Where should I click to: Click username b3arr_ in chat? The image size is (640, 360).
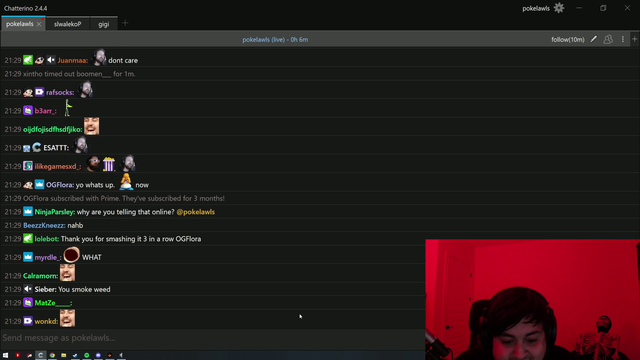(45, 111)
